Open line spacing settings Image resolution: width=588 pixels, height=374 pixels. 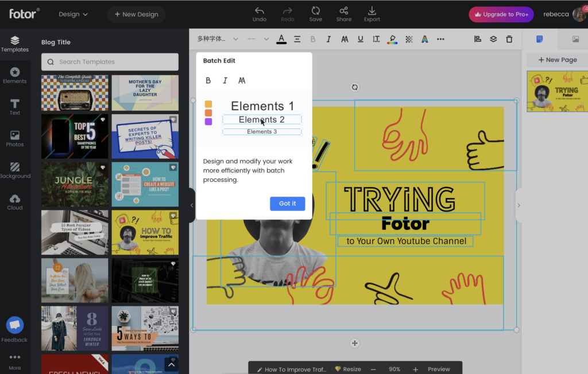tap(376, 39)
